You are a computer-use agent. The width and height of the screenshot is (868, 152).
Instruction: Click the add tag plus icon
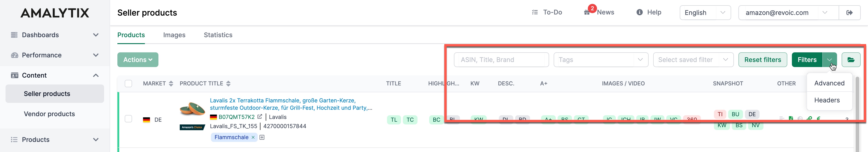click(262, 137)
